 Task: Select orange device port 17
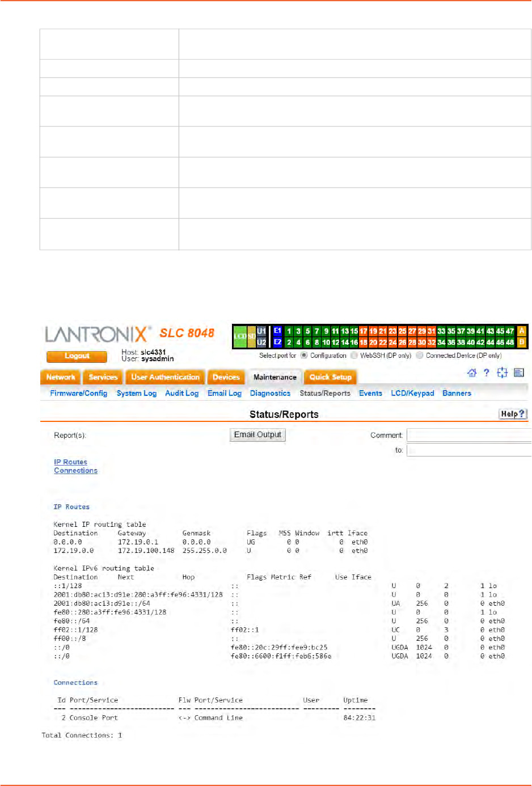coord(363,331)
